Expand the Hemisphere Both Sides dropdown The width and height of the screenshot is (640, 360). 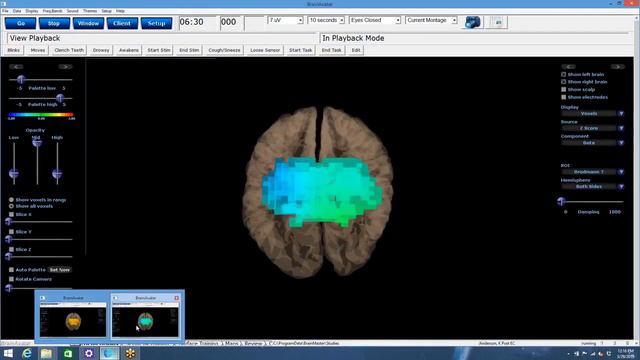621,187
